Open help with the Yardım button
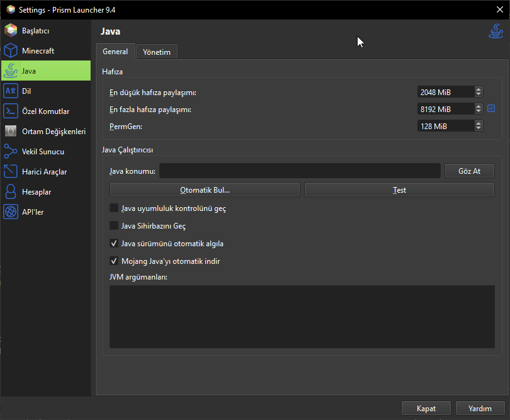510x420 pixels. pyautogui.click(x=480, y=408)
